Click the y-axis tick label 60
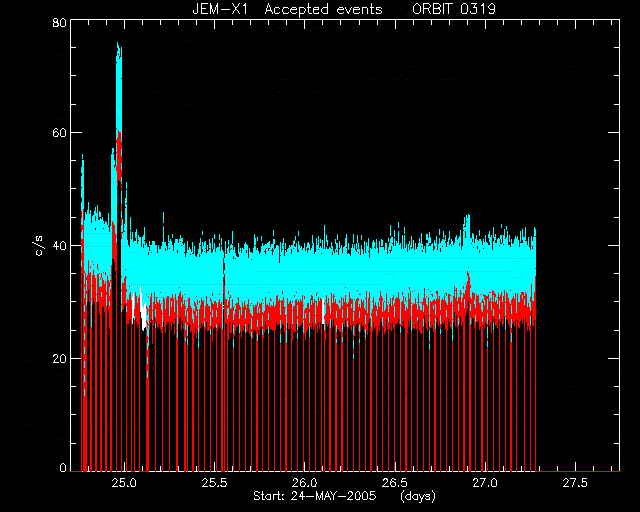 (x=59, y=133)
